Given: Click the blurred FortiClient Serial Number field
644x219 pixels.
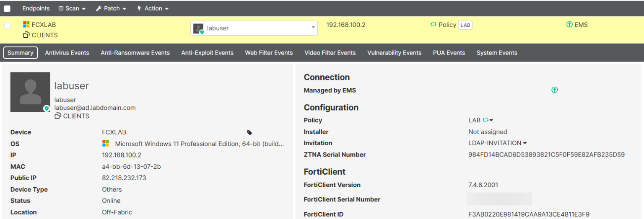Looking at the screenshot, I should click(500, 199).
